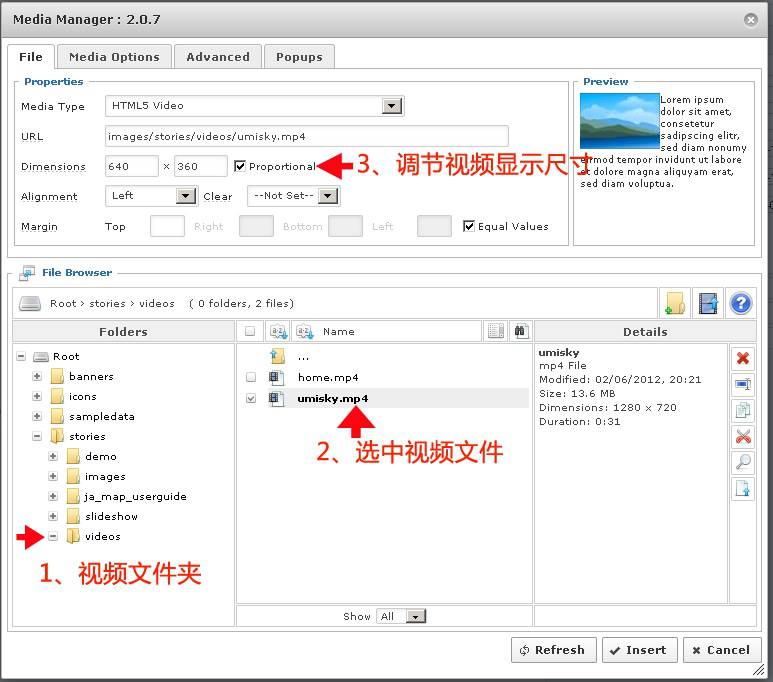Image resolution: width=773 pixels, height=682 pixels.
Task: Click the videos breadcrumb link
Action: (x=157, y=303)
